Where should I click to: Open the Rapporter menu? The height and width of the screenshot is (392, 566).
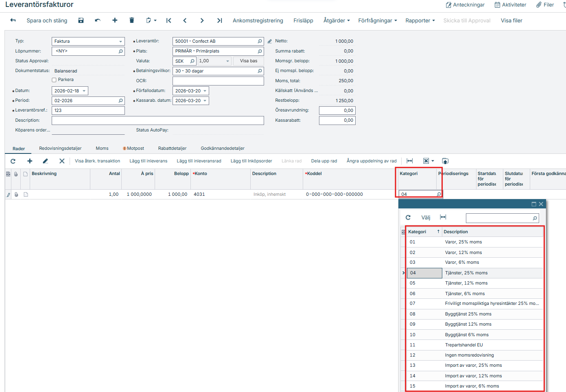click(x=420, y=20)
